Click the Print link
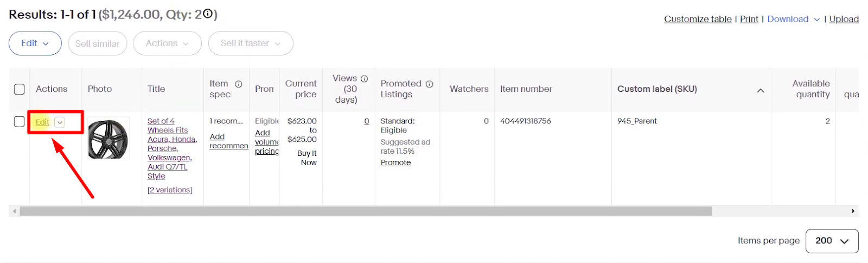This screenshot has width=868, height=263. click(x=749, y=19)
